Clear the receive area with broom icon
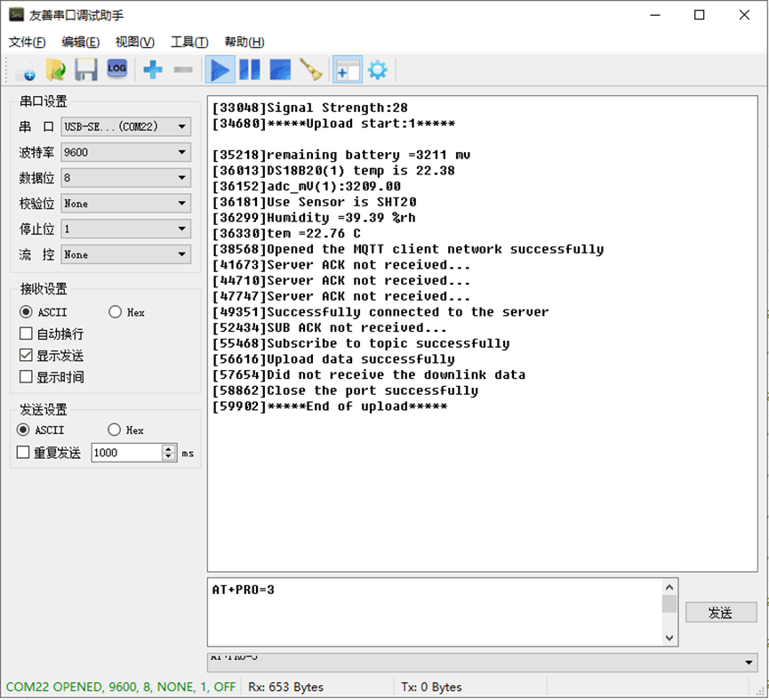 tap(311, 69)
